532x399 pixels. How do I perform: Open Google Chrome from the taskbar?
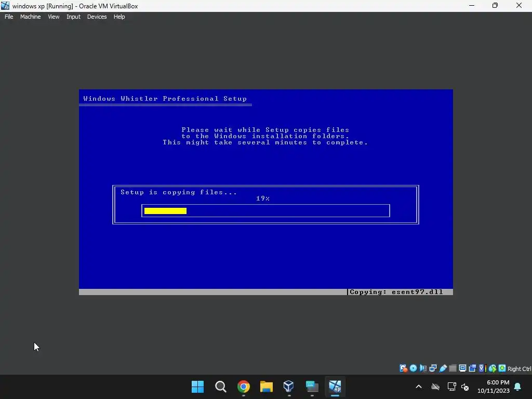point(244,387)
